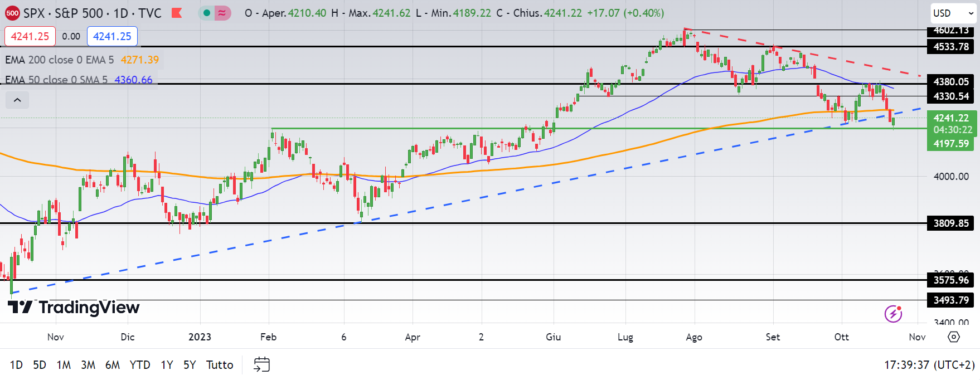Click the green current price 4241.22 label
The width and height of the screenshot is (980, 380).
pyautogui.click(x=951, y=118)
